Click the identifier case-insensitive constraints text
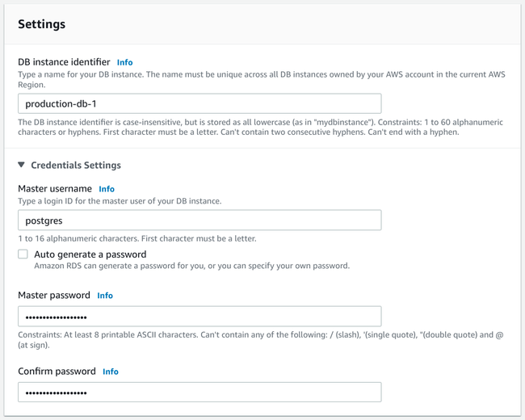 pos(260,127)
